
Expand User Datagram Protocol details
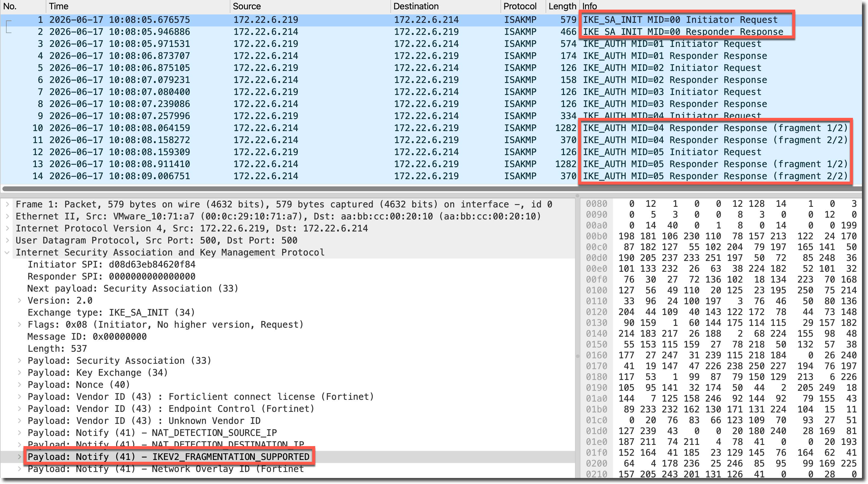[x=7, y=240]
